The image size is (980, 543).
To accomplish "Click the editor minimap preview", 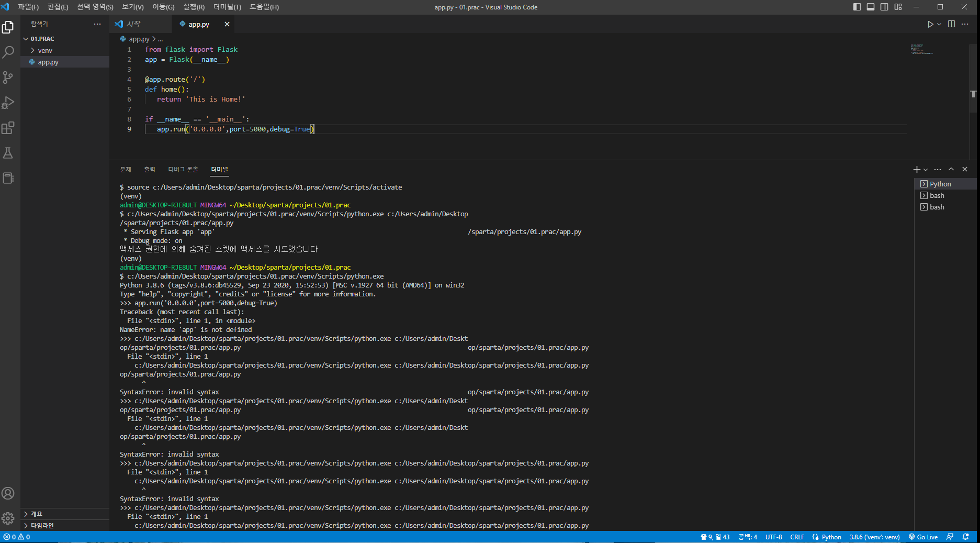I will (x=921, y=49).
